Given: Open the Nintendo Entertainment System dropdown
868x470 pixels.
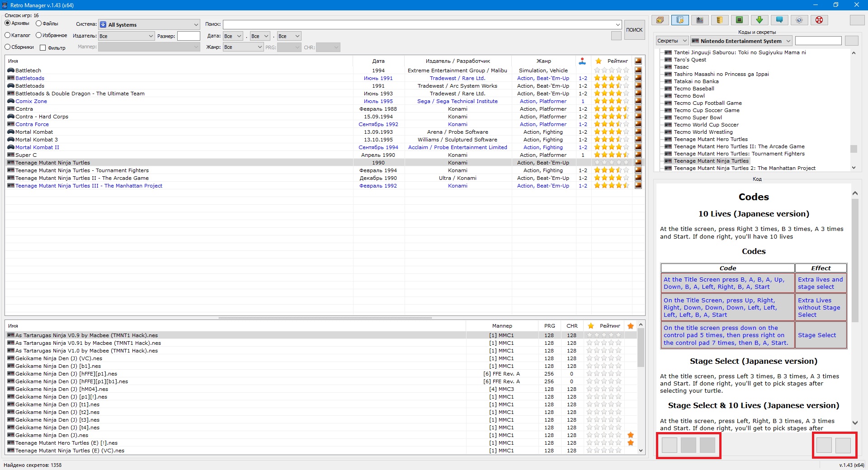Looking at the screenshot, I should point(741,41).
